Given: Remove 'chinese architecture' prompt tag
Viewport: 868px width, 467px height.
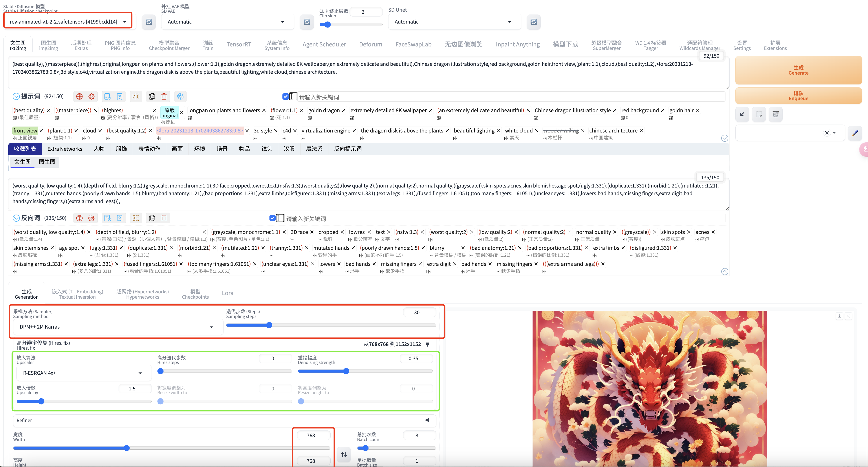Looking at the screenshot, I should [x=642, y=131].
